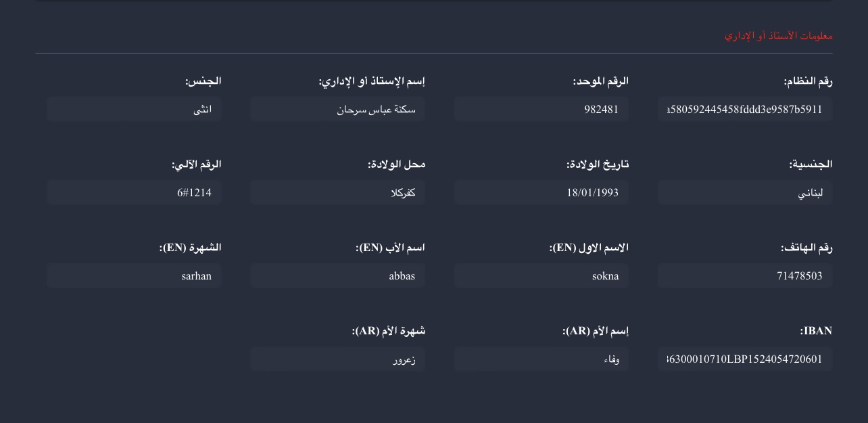Click the IBAN value field
The height and width of the screenshot is (423, 868).
pos(744,359)
